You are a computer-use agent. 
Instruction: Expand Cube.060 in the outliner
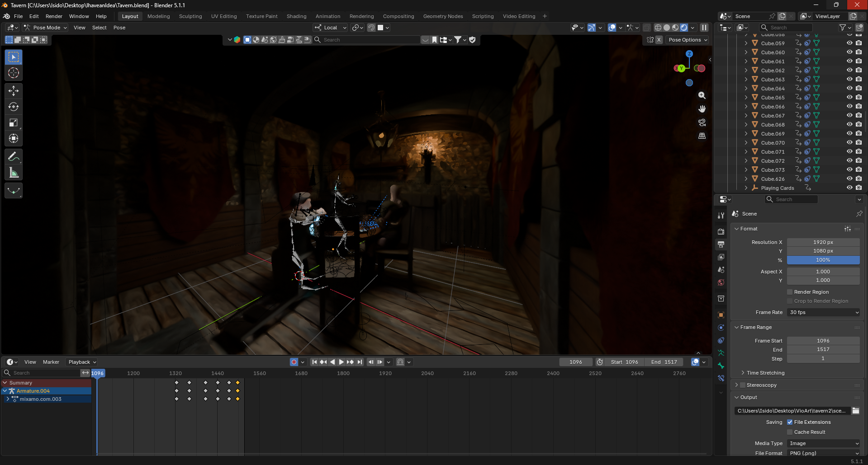[746, 52]
